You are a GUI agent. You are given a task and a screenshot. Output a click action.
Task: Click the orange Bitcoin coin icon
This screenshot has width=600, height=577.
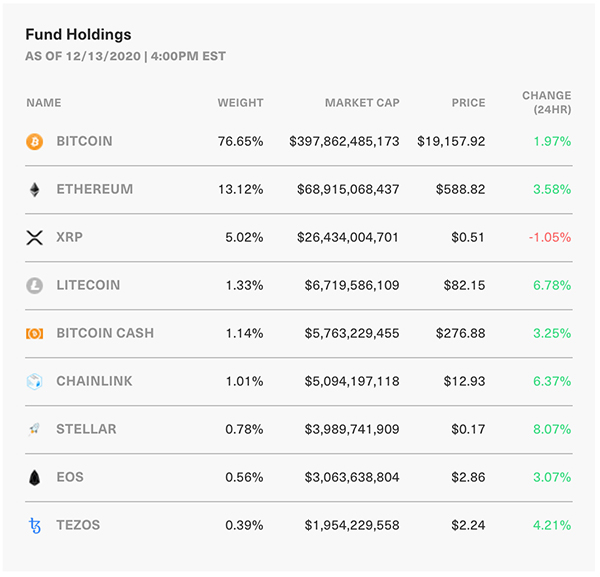coord(34,142)
